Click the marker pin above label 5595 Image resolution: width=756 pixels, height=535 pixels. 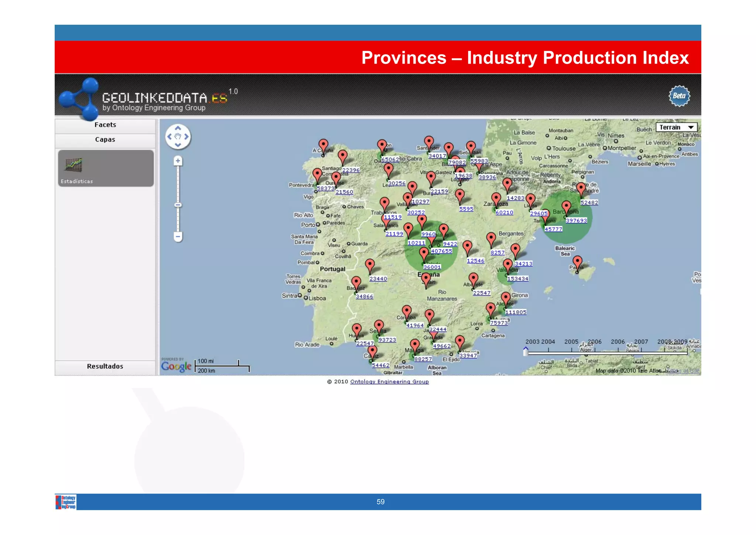(460, 197)
